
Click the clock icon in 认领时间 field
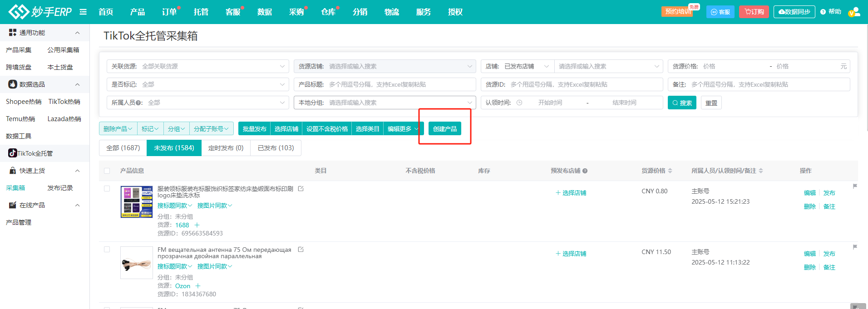point(519,103)
